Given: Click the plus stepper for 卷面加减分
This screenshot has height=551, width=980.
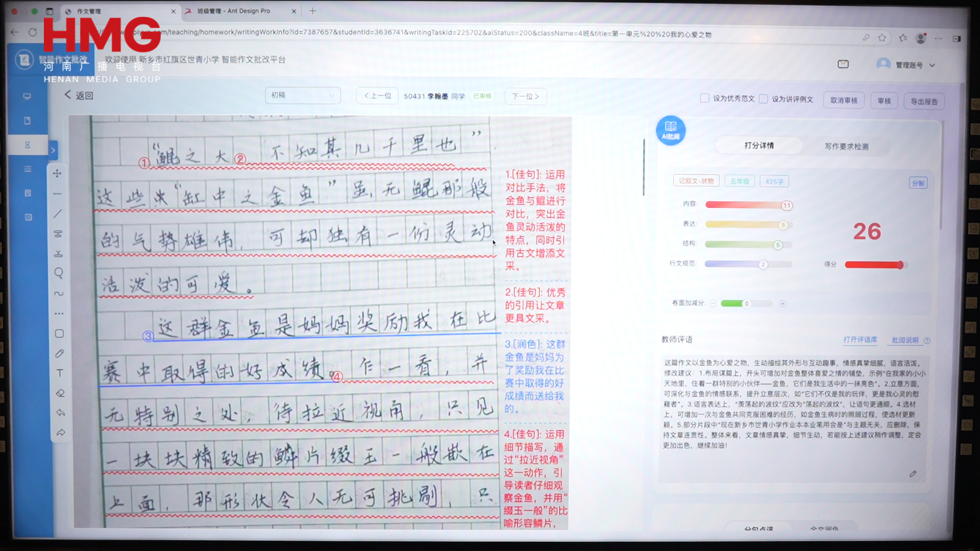Looking at the screenshot, I should pyautogui.click(x=782, y=304).
